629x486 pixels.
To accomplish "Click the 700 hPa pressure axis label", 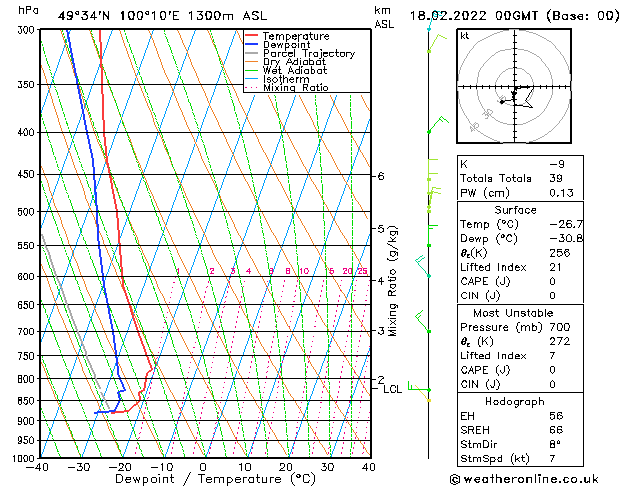I will coord(28,332).
